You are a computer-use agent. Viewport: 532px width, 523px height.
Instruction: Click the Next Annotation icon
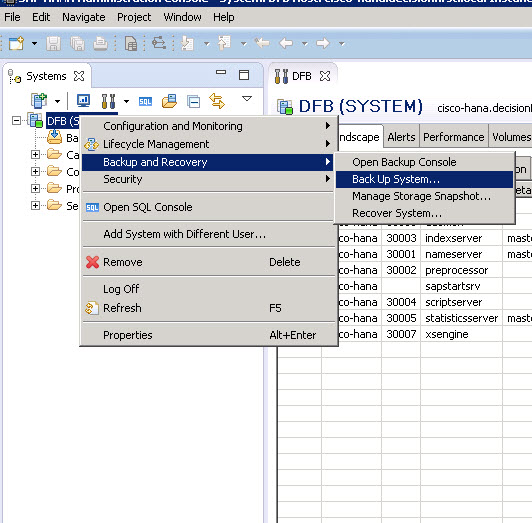[187, 44]
